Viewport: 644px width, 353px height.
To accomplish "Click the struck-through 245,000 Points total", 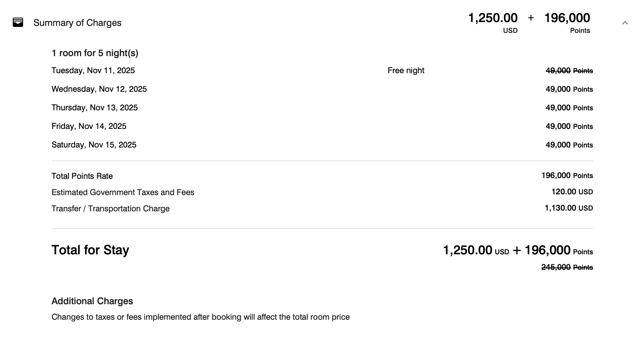I will coord(567,267).
